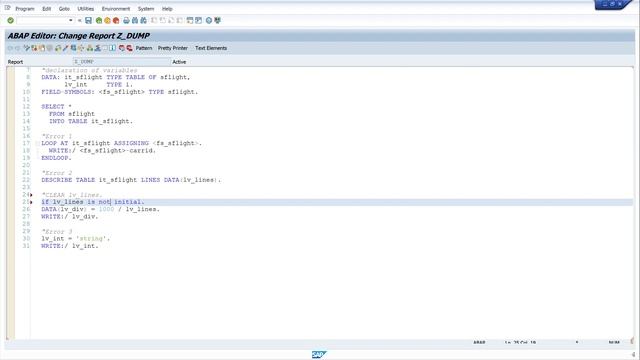Click the 'WRITE:/ lv_div.' line
This screenshot has width=640, height=360.
(x=70, y=217)
